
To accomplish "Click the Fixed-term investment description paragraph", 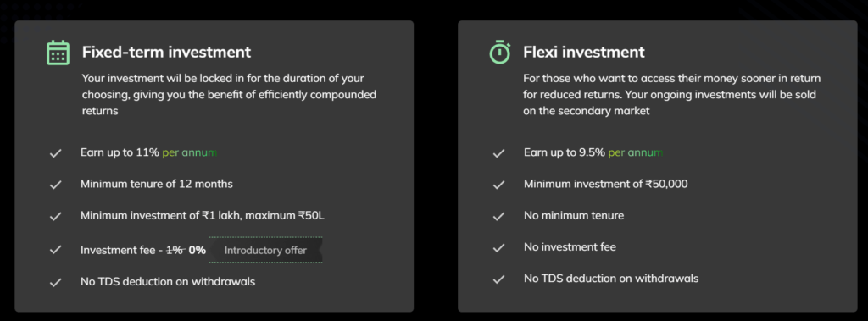I will coord(229,95).
